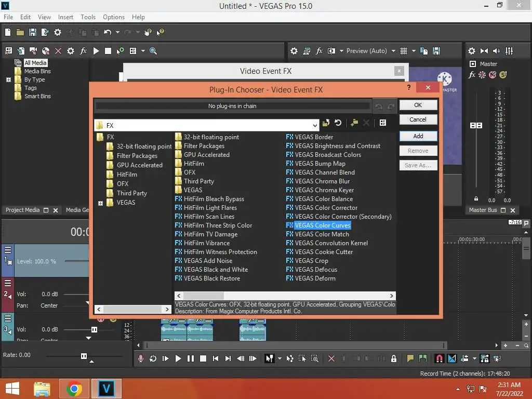532x399 pixels.
Task: Toggle loop playback button
Action: pos(153,358)
